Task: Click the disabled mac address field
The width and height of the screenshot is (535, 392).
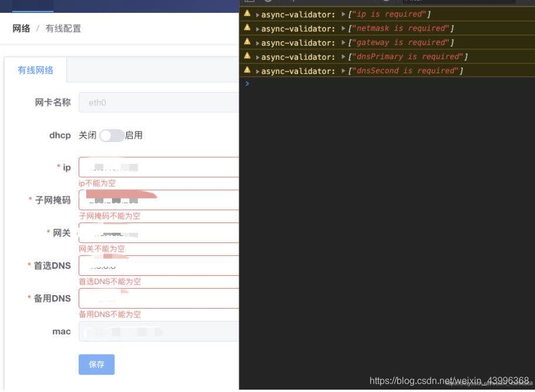Action: click(x=158, y=331)
